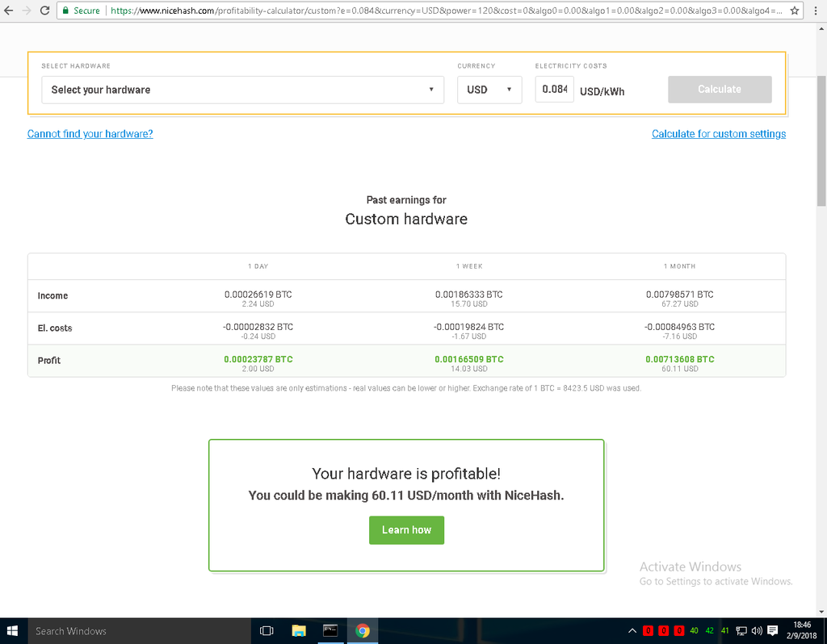827x644 pixels.
Task: Click the 67.27 USD monthly income value
Action: (x=679, y=304)
